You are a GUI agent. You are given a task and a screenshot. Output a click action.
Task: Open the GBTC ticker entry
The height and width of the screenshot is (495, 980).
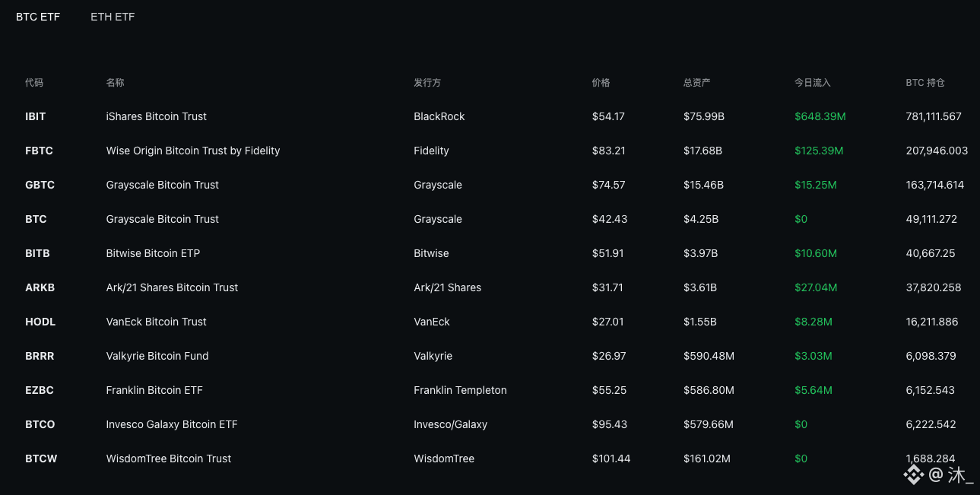(40, 185)
